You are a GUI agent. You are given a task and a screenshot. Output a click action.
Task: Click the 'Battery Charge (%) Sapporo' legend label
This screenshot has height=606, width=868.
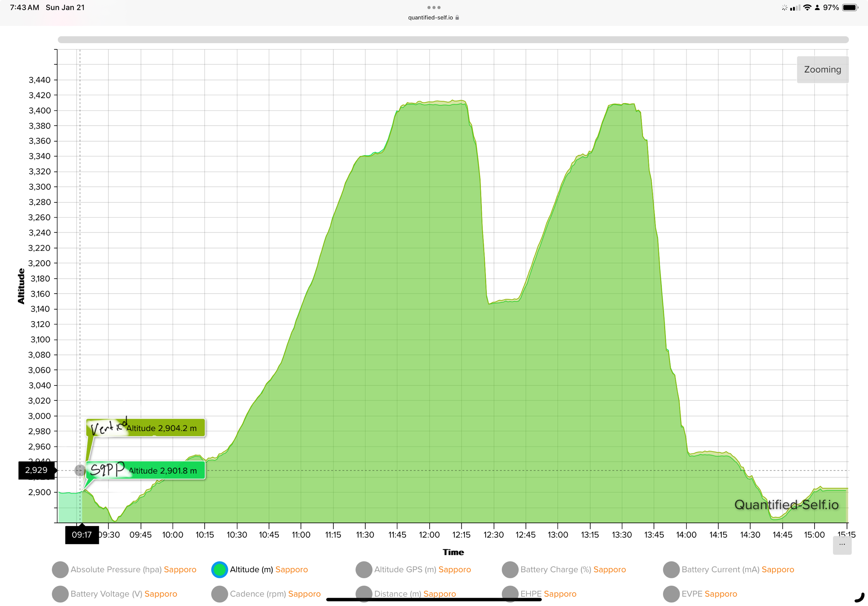pyautogui.click(x=573, y=569)
